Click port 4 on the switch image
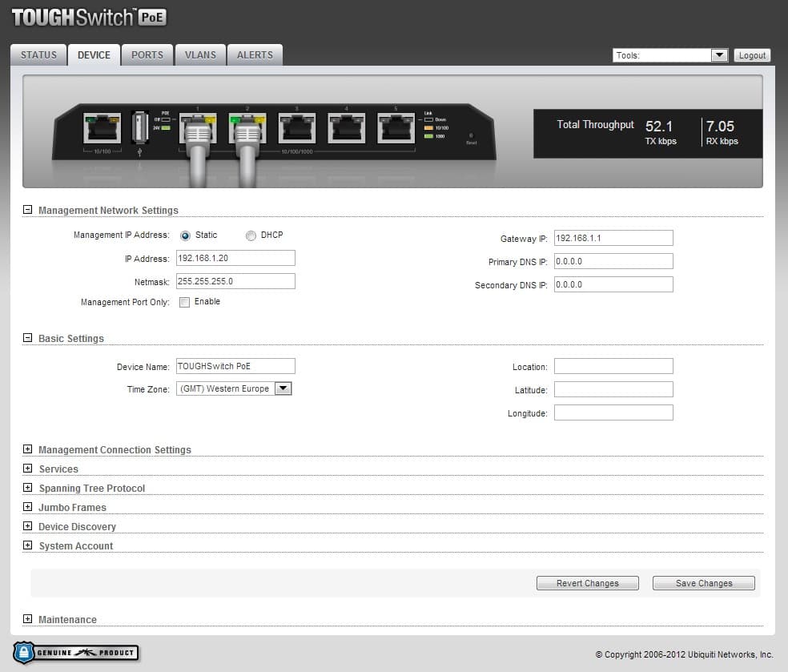788x672 pixels. click(347, 128)
